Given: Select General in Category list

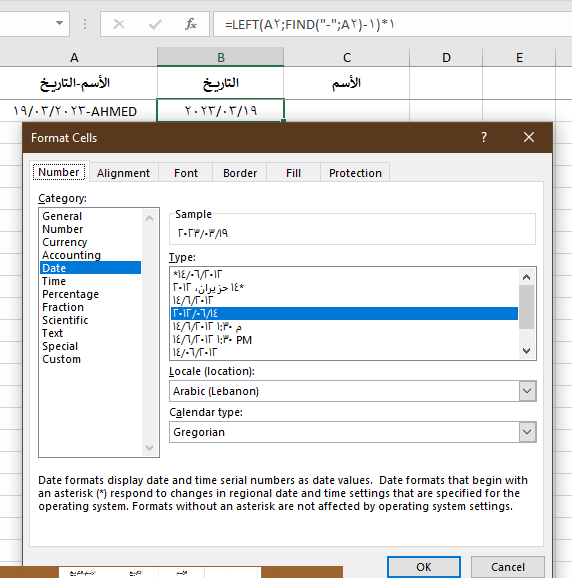Looking at the screenshot, I should point(90,216).
